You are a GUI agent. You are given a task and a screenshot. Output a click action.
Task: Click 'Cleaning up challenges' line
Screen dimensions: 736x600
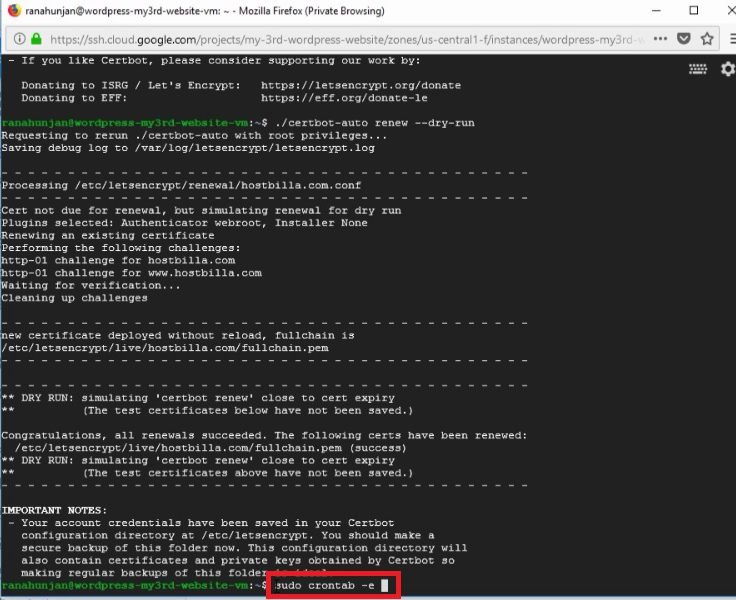click(x=74, y=298)
